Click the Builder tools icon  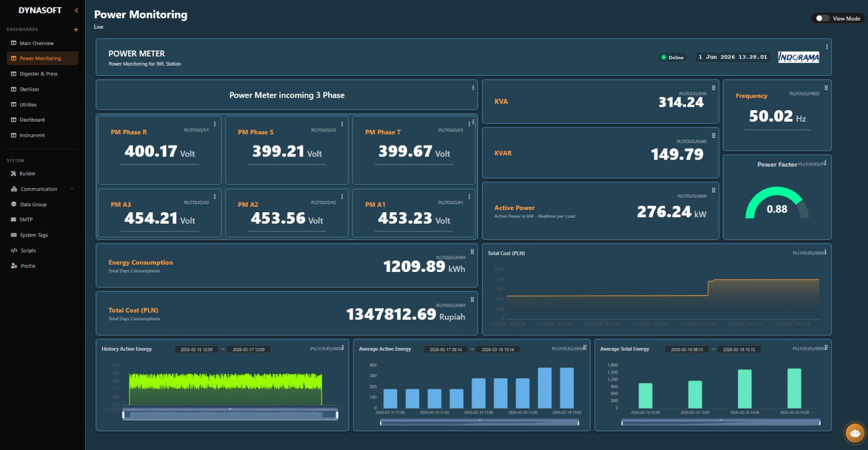click(x=14, y=174)
